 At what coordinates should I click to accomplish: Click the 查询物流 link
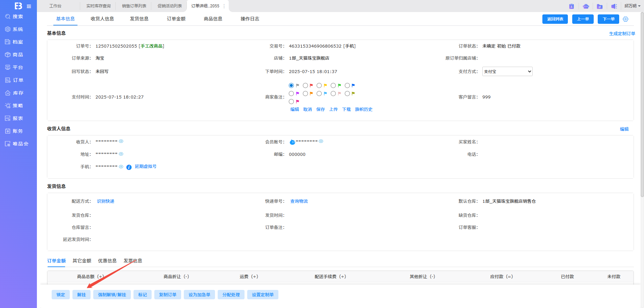pyautogui.click(x=299, y=201)
